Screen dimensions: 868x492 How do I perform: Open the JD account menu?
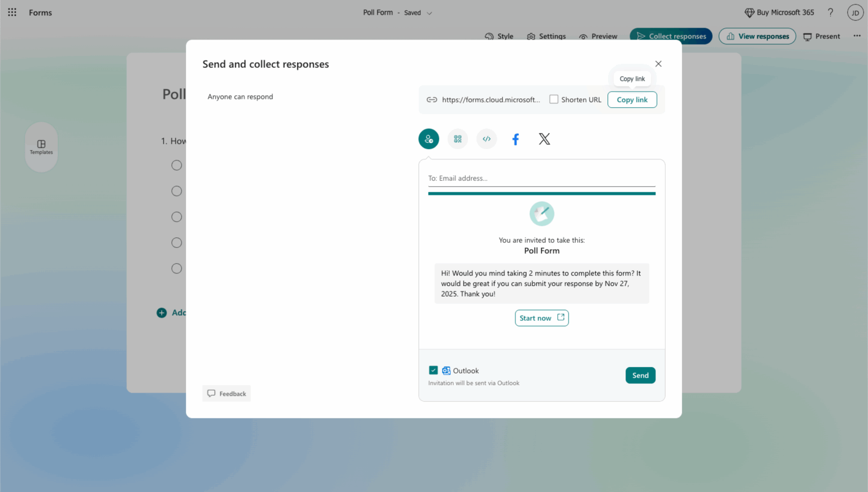point(855,12)
